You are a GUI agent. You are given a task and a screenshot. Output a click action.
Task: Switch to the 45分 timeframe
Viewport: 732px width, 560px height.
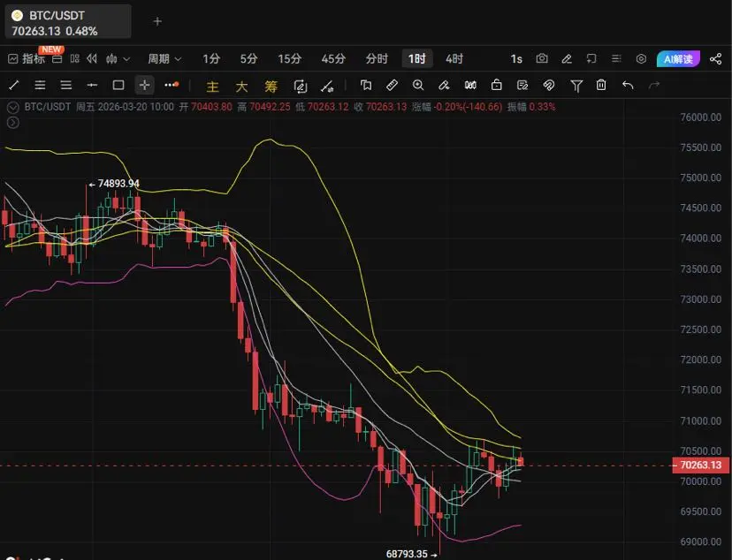click(333, 59)
